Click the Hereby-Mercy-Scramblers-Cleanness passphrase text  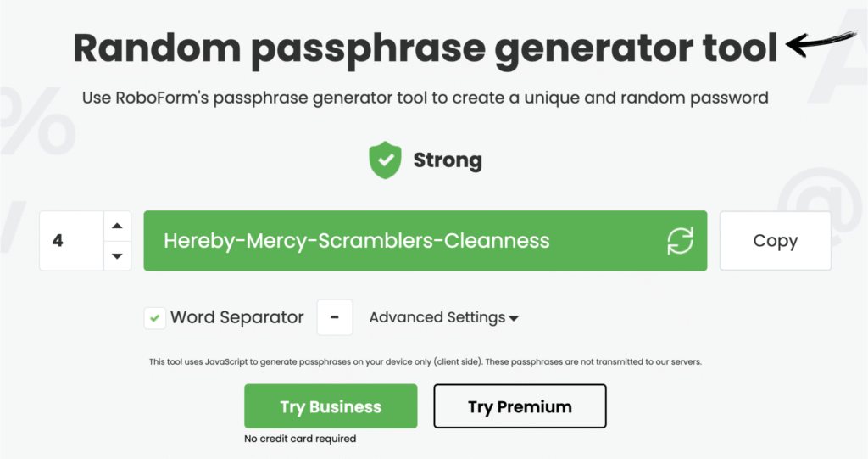(356, 241)
